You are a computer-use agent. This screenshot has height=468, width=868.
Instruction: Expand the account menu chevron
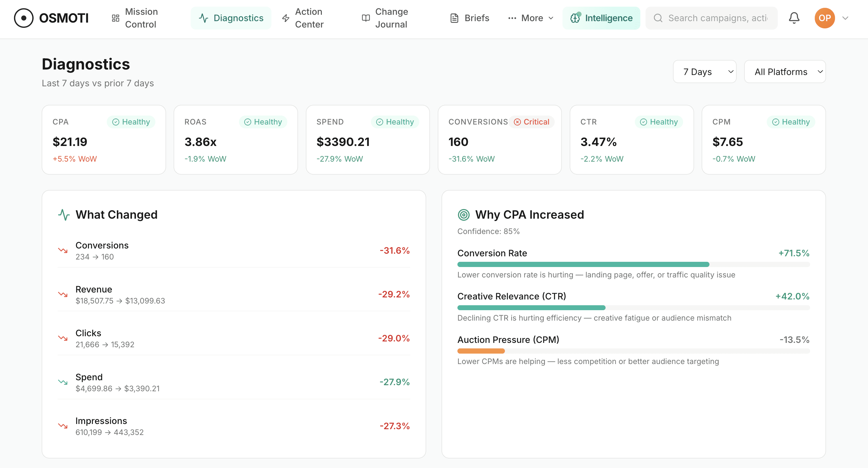(x=845, y=18)
